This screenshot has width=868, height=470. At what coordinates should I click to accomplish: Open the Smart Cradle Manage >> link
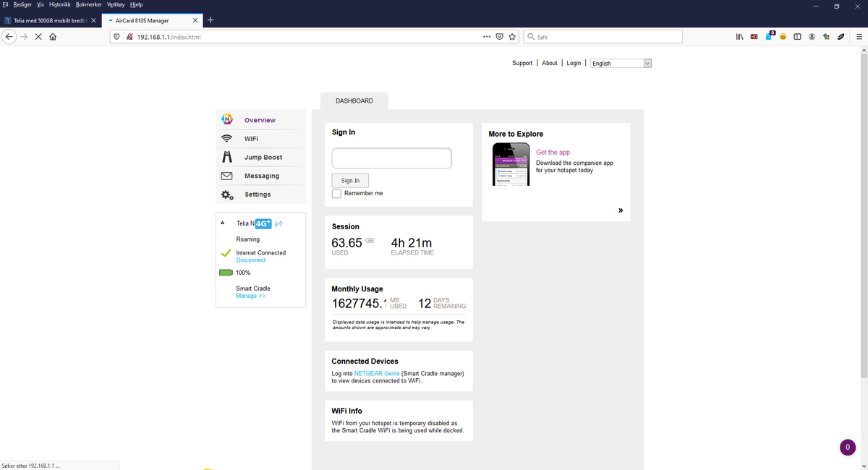tap(251, 296)
